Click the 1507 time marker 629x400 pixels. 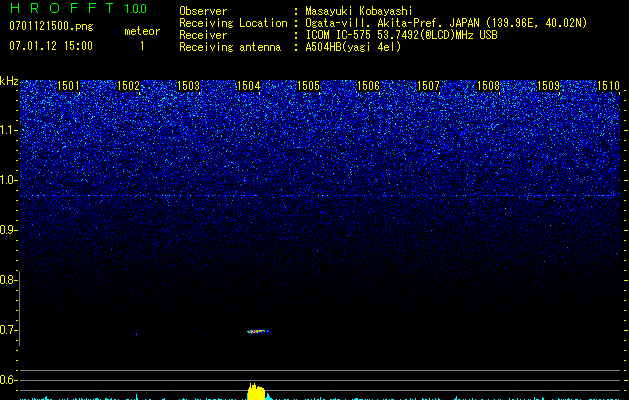pos(429,86)
